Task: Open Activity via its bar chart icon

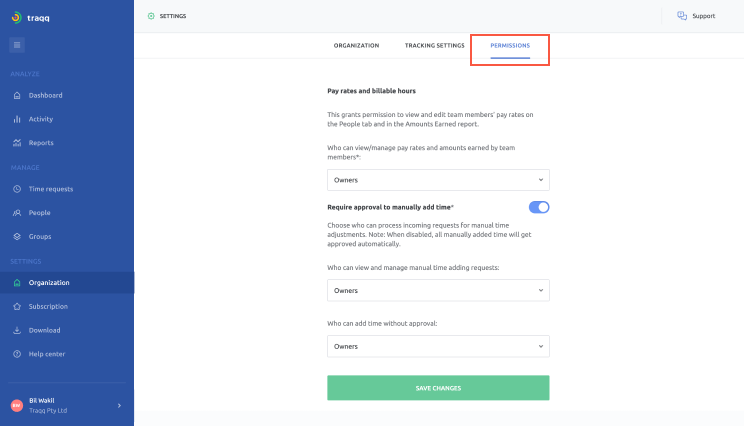Action: tap(17, 119)
